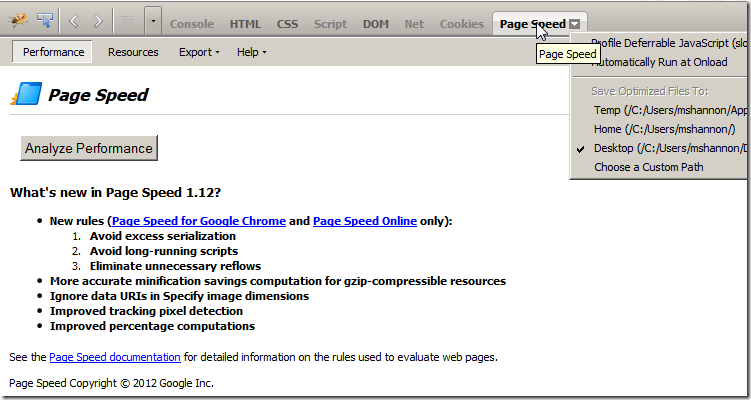Click the Page Speed logo icon
The width and height of the screenshot is (751, 400).
tap(26, 94)
